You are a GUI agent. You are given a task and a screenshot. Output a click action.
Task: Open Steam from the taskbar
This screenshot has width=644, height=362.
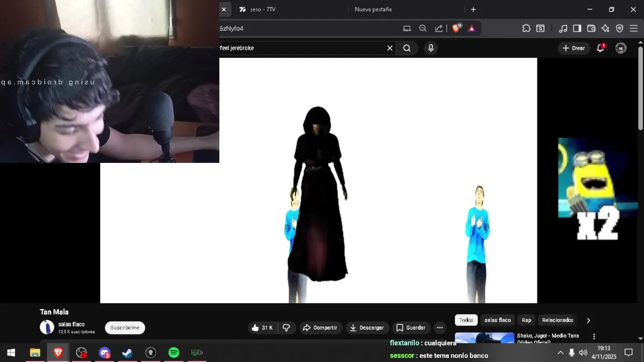(127, 352)
